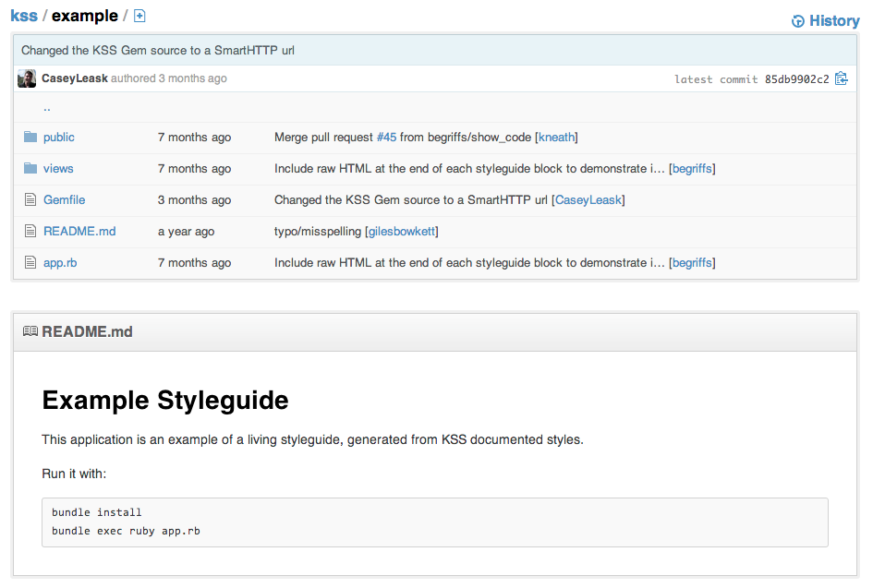Go to the kss repository root
The image size is (873, 588).
pos(24,16)
